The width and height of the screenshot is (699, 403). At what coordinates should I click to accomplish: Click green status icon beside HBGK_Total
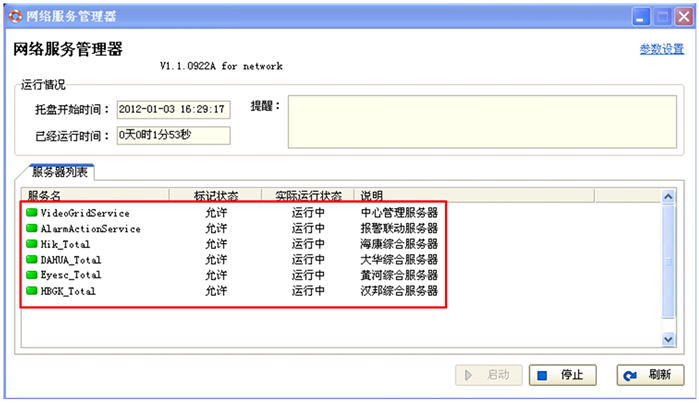click(x=32, y=291)
